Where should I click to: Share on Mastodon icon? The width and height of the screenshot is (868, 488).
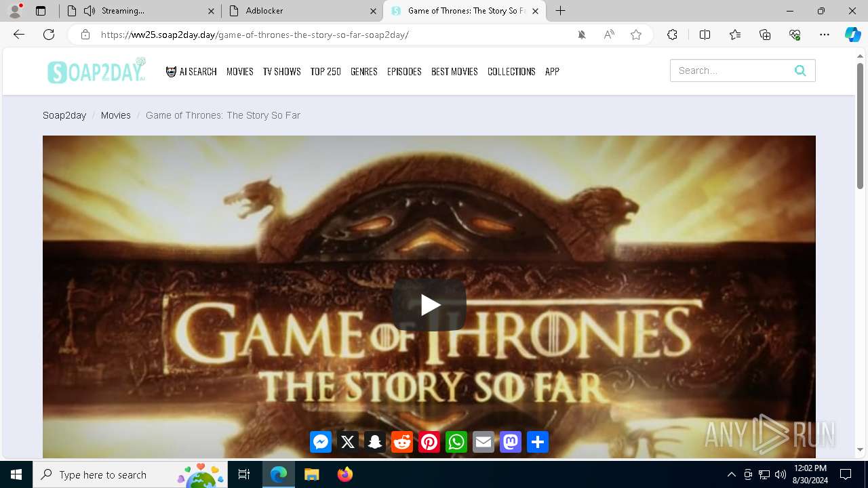[511, 442]
